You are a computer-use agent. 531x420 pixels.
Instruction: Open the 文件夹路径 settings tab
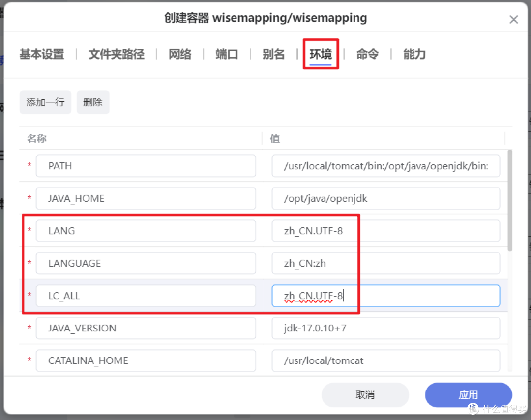tap(116, 54)
